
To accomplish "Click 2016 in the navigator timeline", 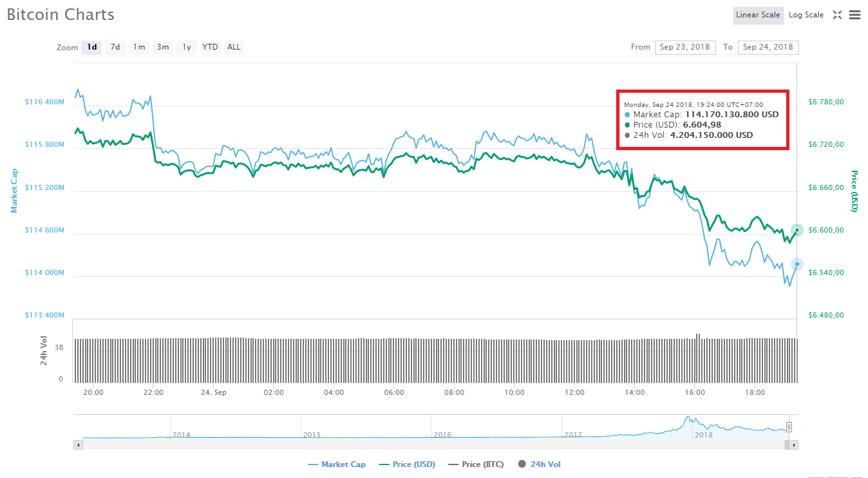I will pos(442,435).
